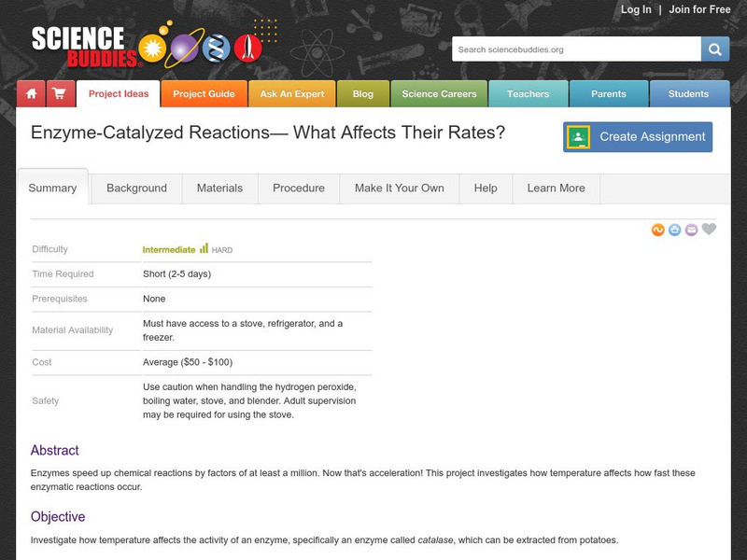This screenshot has height=560, width=747.
Task: Open the Science Careers menu
Action: [x=439, y=94]
